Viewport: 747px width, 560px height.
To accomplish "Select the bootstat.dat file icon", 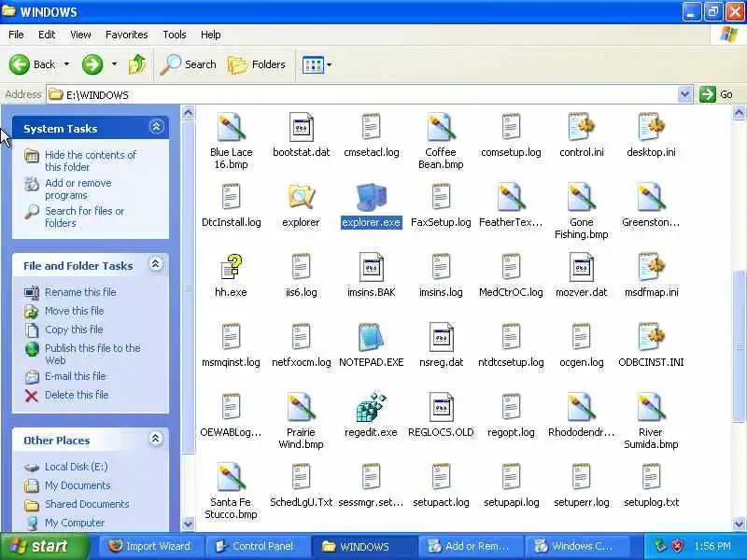I will point(301,127).
